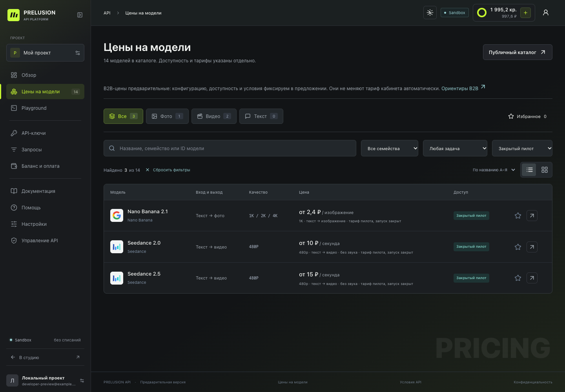Show favorites only

(527, 116)
